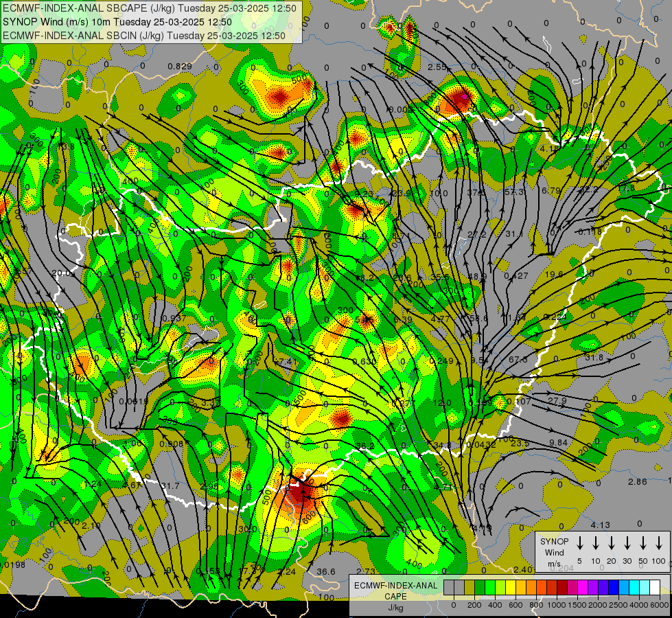Click the map value '2.40'
The image size is (672, 618).
tap(523, 569)
